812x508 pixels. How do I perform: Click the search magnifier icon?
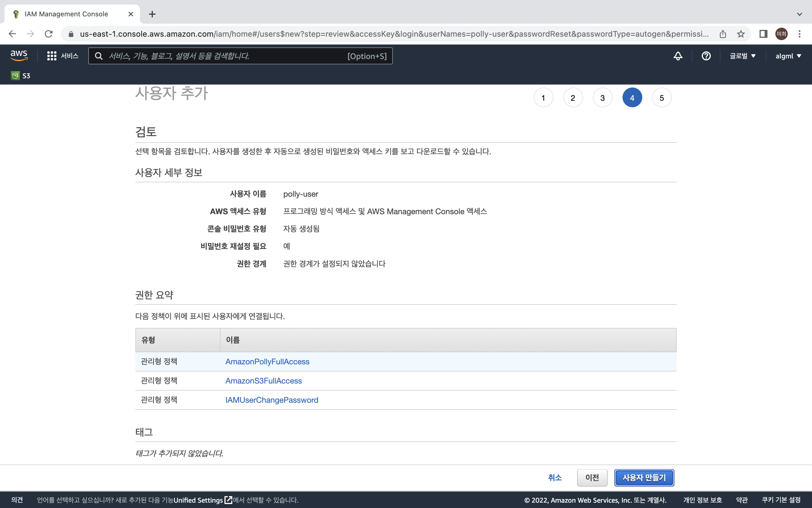pyautogui.click(x=99, y=56)
